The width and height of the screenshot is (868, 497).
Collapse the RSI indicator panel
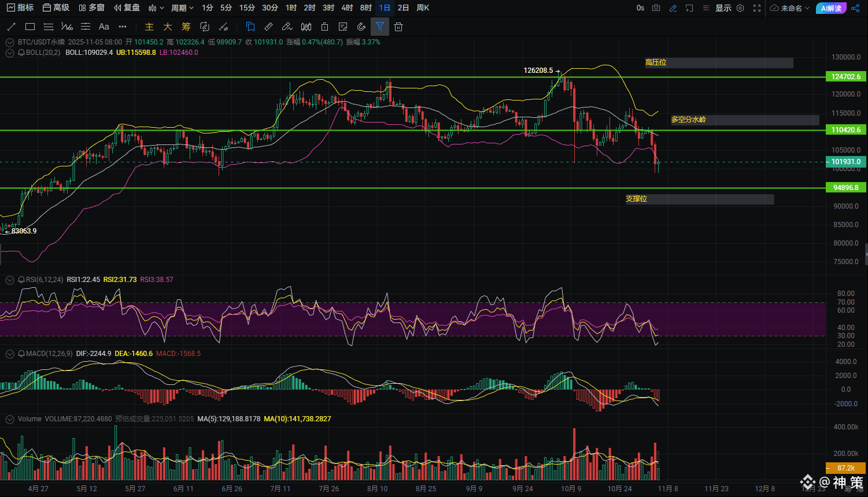9,280
